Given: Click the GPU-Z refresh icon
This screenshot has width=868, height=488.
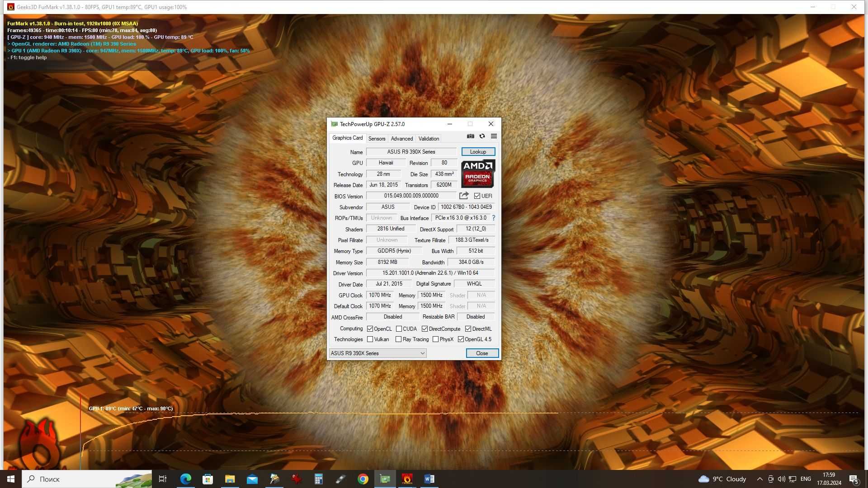Looking at the screenshot, I should [482, 136].
